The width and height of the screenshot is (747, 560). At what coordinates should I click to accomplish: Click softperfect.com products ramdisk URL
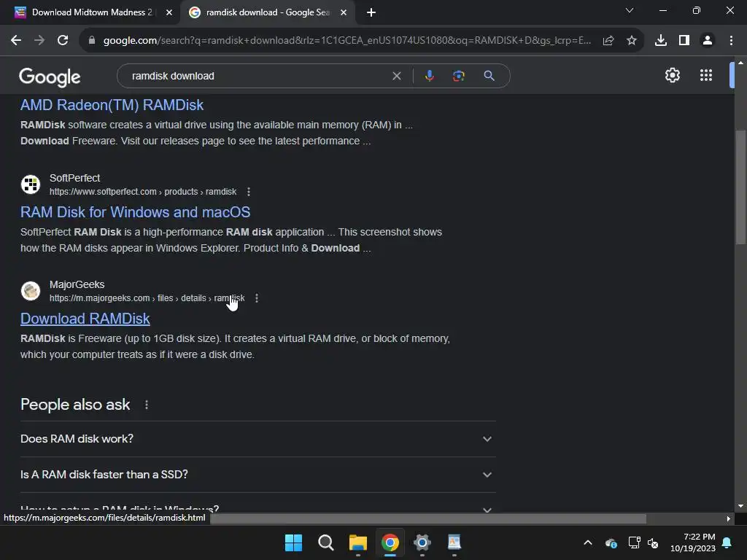pos(143,192)
